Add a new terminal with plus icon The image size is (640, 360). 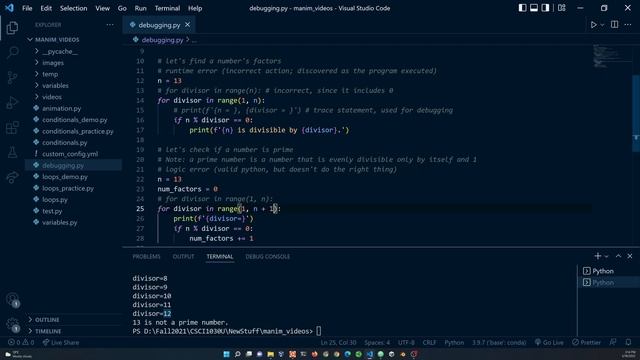[598, 256]
